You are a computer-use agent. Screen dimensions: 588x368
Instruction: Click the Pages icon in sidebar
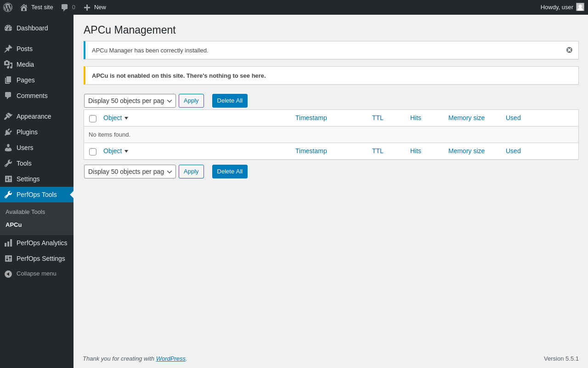8,80
